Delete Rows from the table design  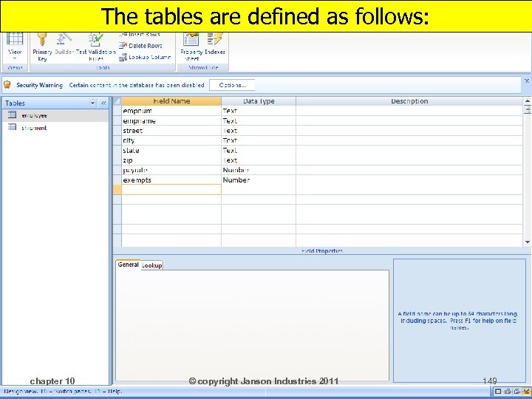tap(140, 46)
